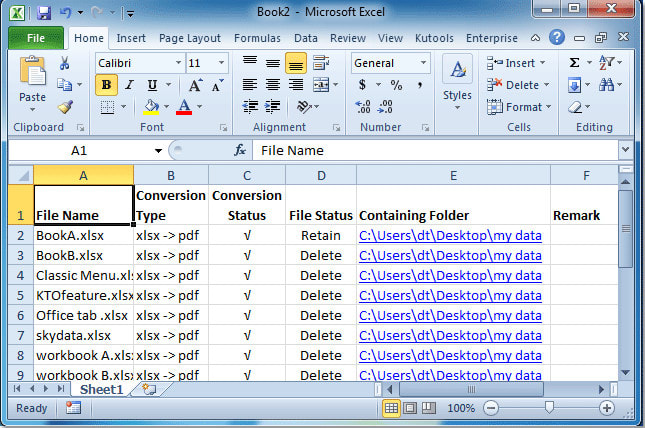Click the Middle Align icon
The width and height of the screenshot is (645, 428).
(272, 63)
